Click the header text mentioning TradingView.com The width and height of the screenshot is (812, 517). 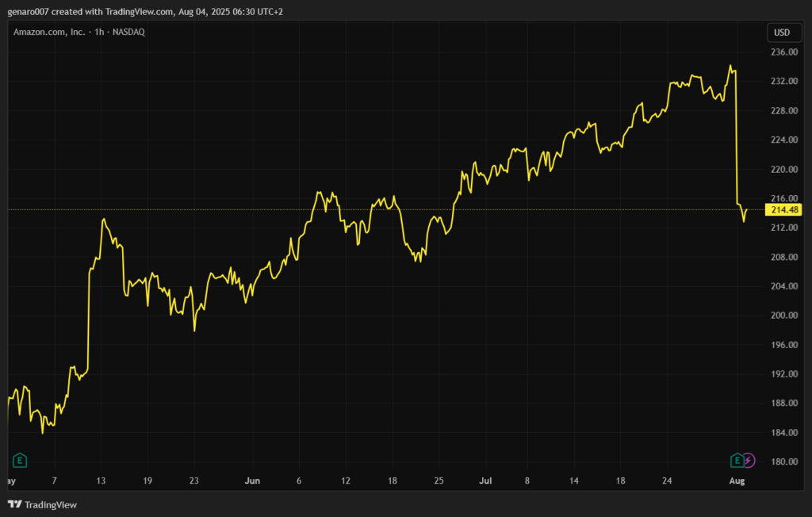tap(141, 12)
